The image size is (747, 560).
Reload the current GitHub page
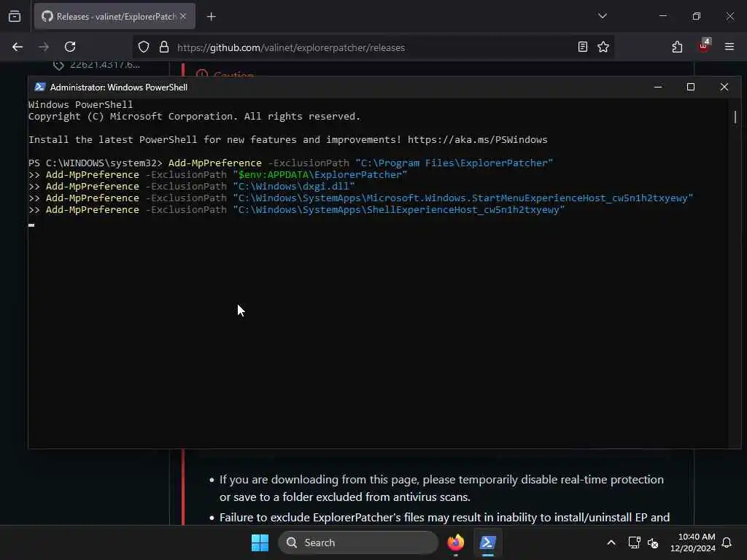(70, 47)
